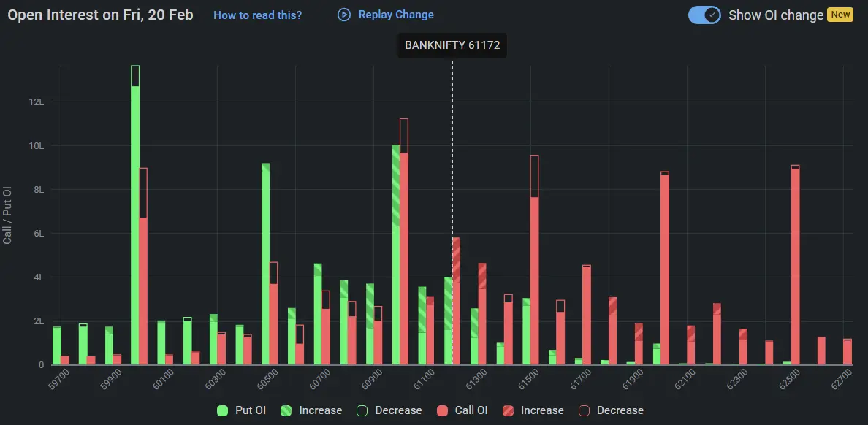This screenshot has height=425, width=868.
Task: Click the Replay play icon
Action: pos(343,15)
